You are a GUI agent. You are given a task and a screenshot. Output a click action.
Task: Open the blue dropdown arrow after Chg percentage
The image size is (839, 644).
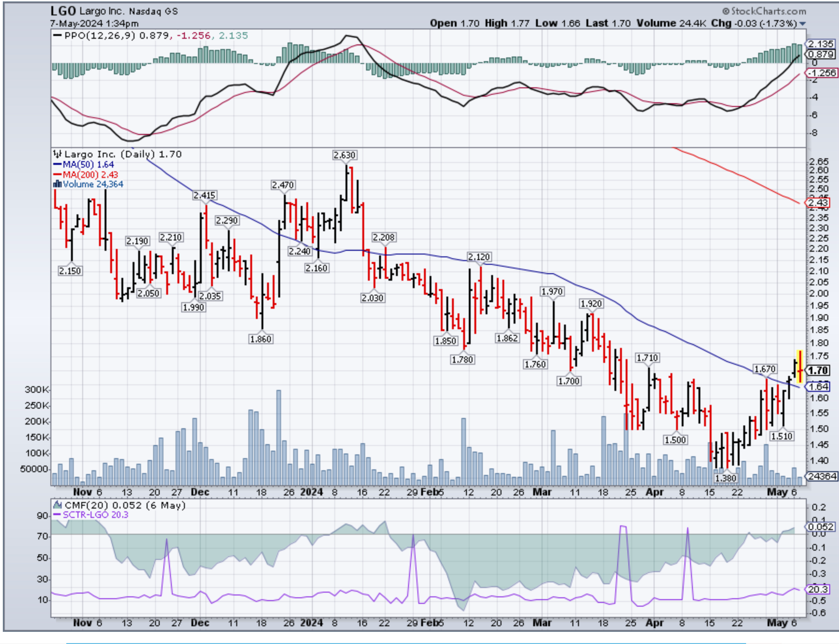pos(803,23)
